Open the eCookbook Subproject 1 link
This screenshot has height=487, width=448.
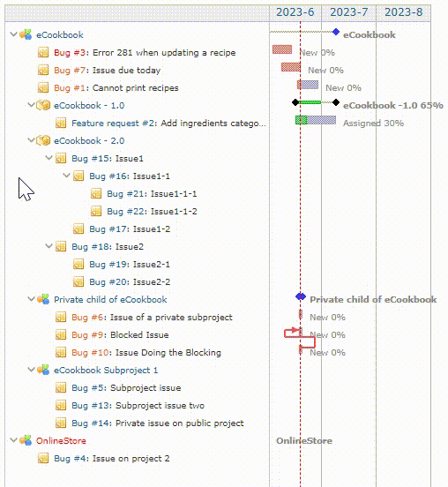coord(106,371)
